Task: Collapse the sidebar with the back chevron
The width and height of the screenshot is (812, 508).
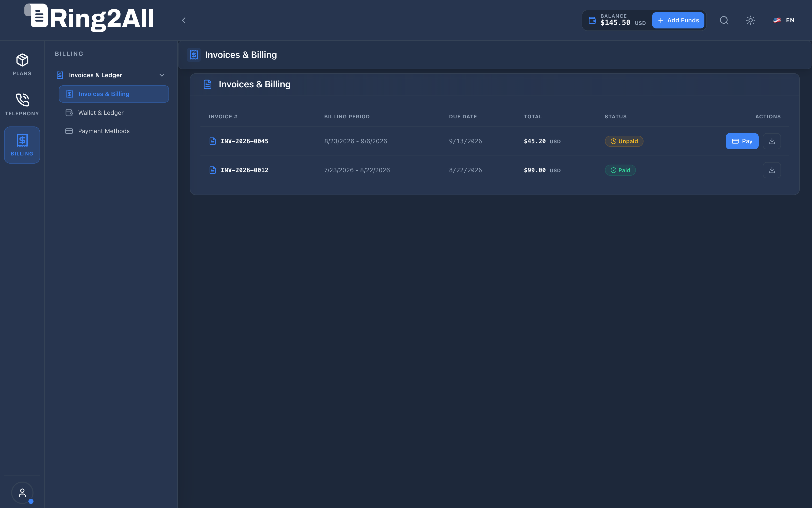Action: tap(183, 21)
